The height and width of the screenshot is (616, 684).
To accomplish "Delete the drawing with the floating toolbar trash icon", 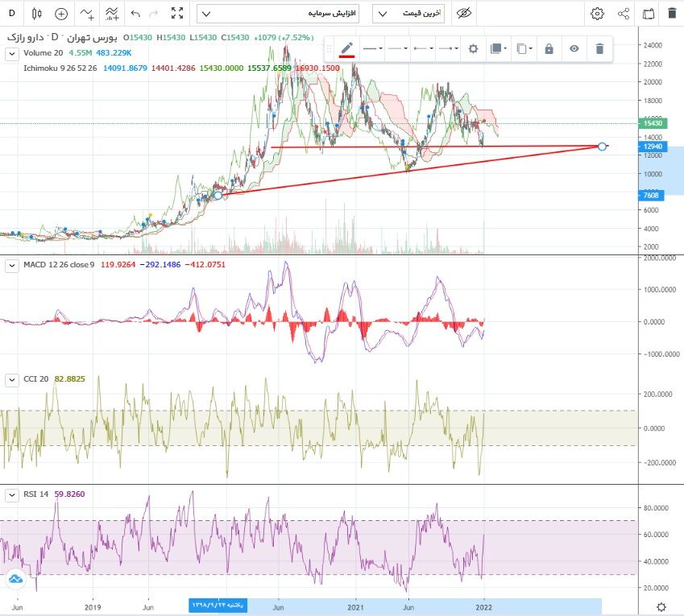I will coord(599,49).
